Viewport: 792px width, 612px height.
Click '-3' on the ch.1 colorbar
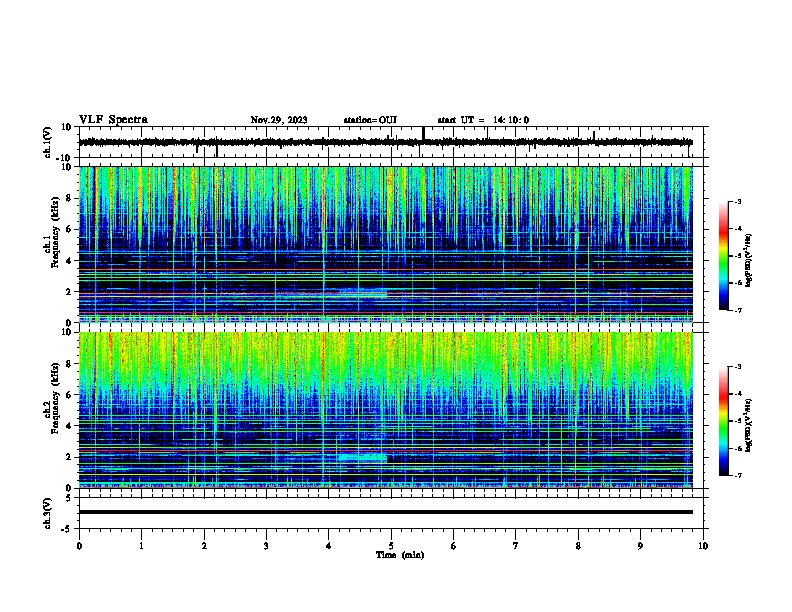click(737, 201)
